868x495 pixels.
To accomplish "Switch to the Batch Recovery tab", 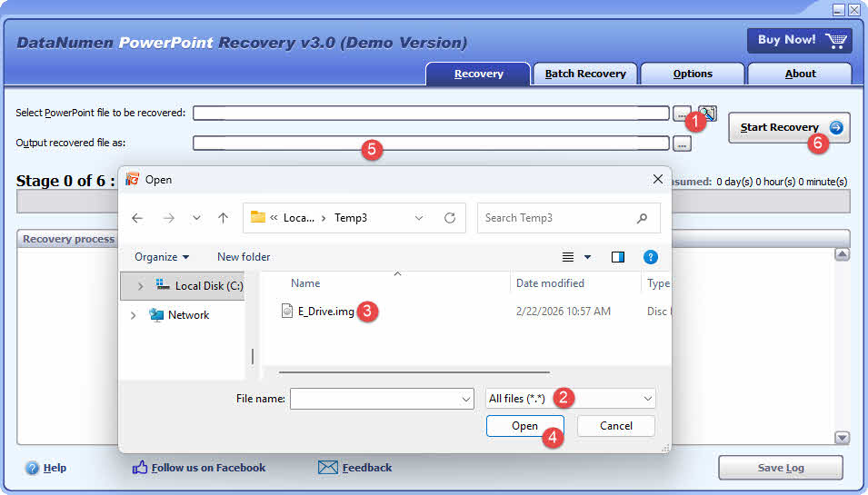I will coord(585,74).
